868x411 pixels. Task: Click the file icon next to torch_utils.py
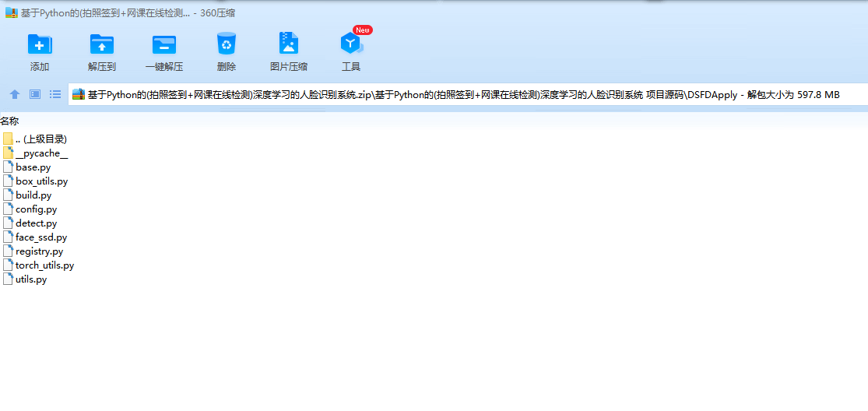coord(8,265)
